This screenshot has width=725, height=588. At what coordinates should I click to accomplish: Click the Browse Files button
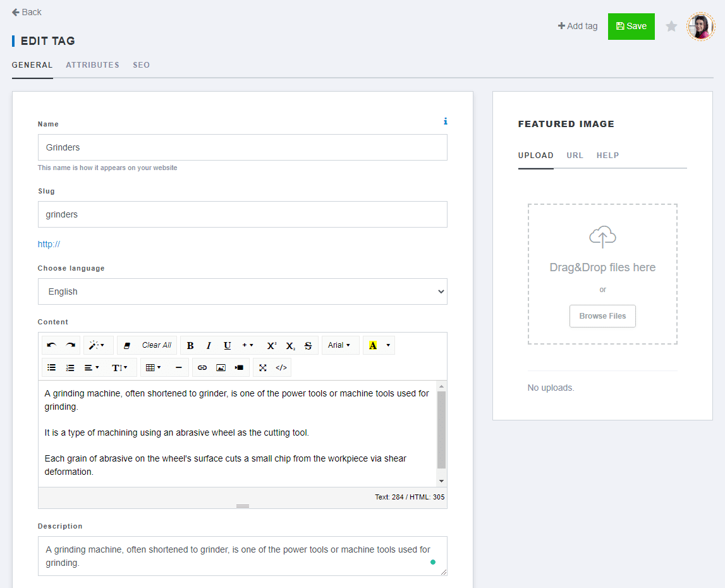click(x=602, y=316)
